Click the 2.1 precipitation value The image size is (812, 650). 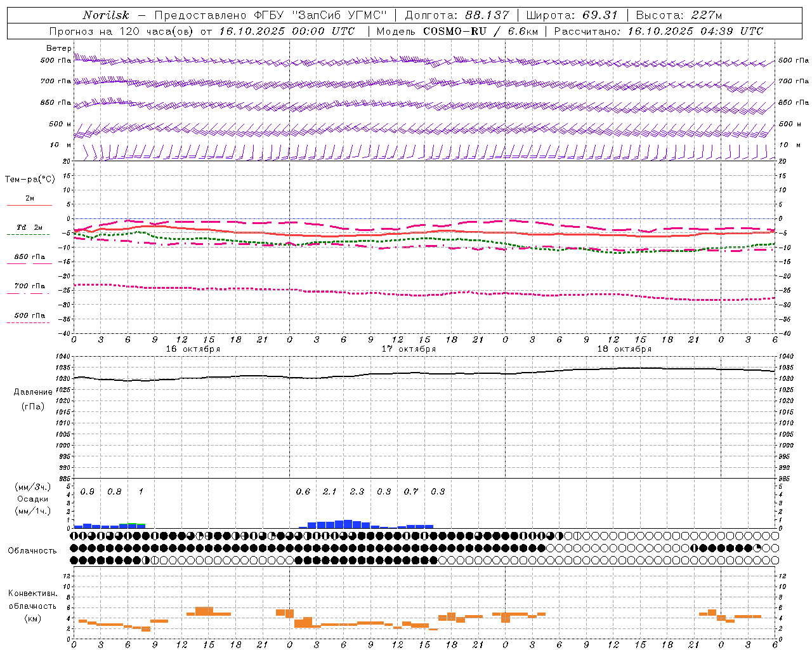(330, 491)
